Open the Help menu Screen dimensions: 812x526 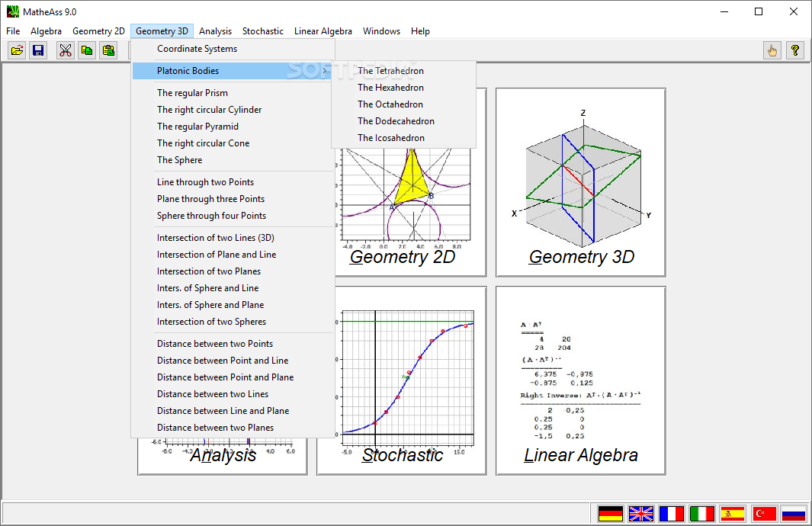pyautogui.click(x=421, y=31)
